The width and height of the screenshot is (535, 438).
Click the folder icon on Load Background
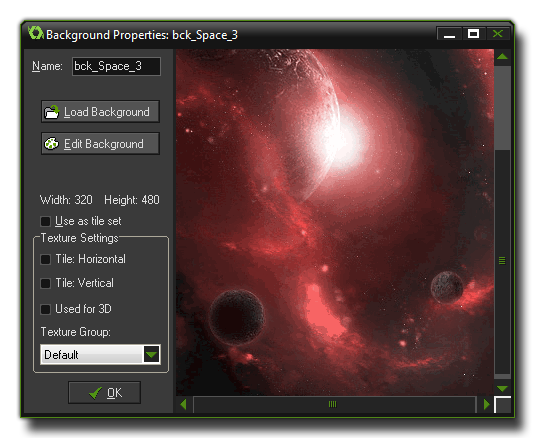pos(52,112)
